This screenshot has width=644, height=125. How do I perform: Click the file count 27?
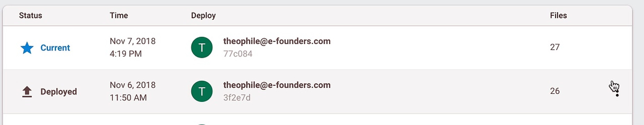555,47
